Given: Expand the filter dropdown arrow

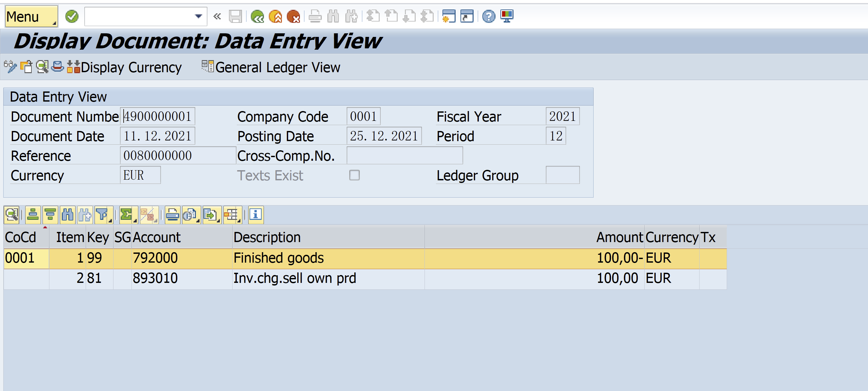Looking at the screenshot, I should [x=110, y=221].
